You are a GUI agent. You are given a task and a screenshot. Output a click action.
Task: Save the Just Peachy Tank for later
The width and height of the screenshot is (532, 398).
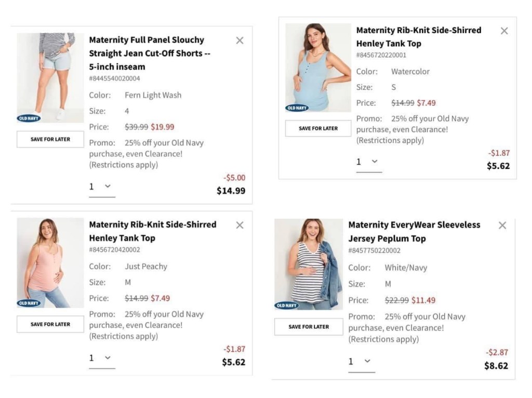[50, 324]
